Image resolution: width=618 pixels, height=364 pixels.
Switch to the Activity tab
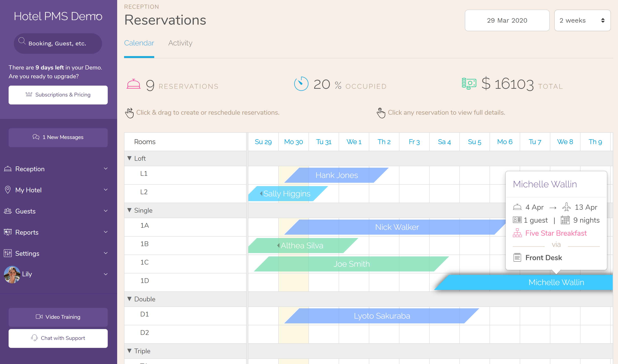180,42
